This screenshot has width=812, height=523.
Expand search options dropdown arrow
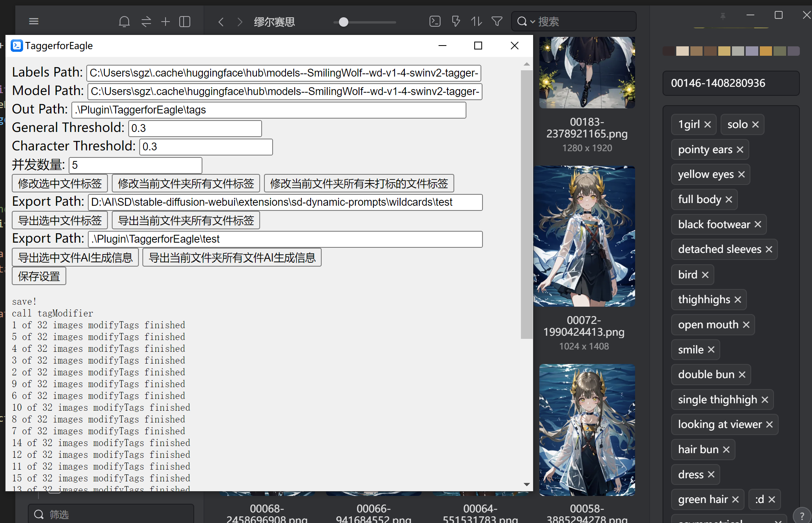(x=532, y=22)
